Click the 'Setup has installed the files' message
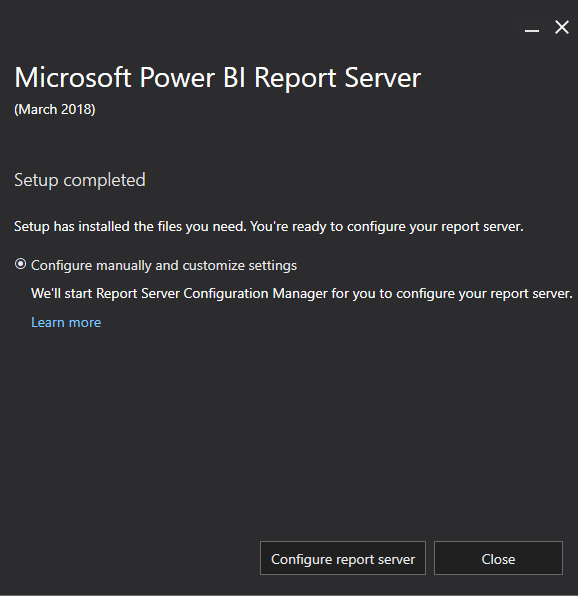This screenshot has width=578, height=596. click(269, 227)
